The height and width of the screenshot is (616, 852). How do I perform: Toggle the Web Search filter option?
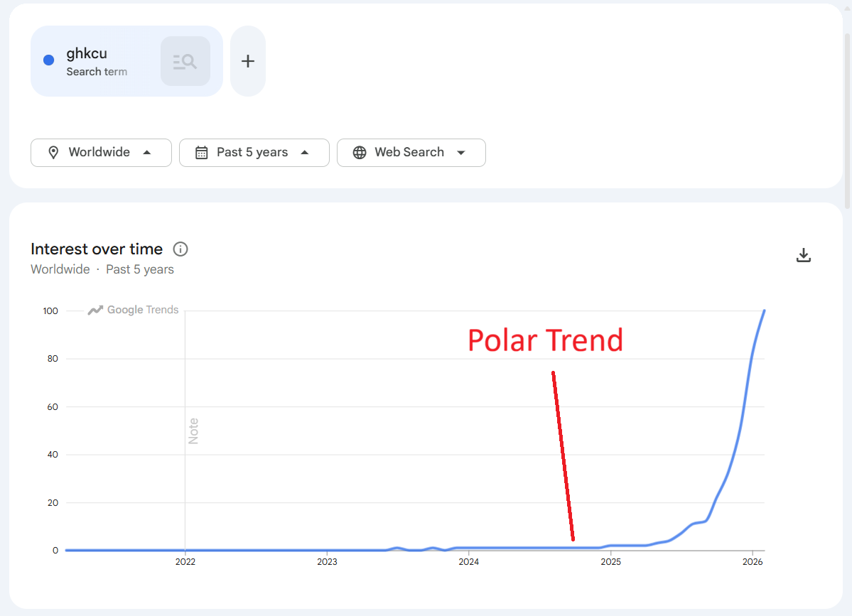pos(411,152)
